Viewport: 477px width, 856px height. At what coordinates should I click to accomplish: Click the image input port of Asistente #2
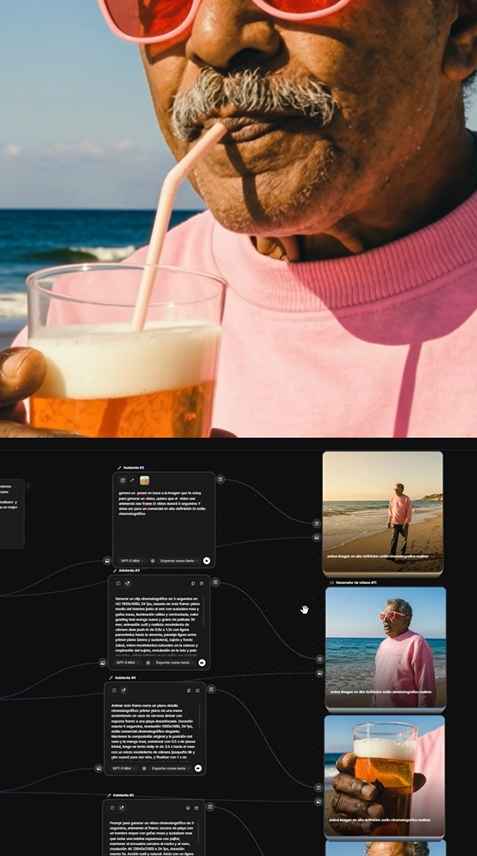click(108, 560)
